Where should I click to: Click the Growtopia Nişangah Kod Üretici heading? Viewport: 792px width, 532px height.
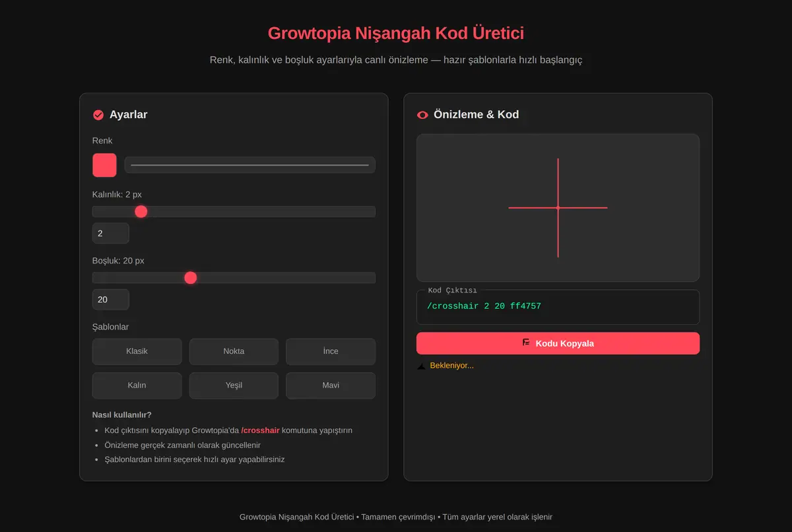pos(396,33)
